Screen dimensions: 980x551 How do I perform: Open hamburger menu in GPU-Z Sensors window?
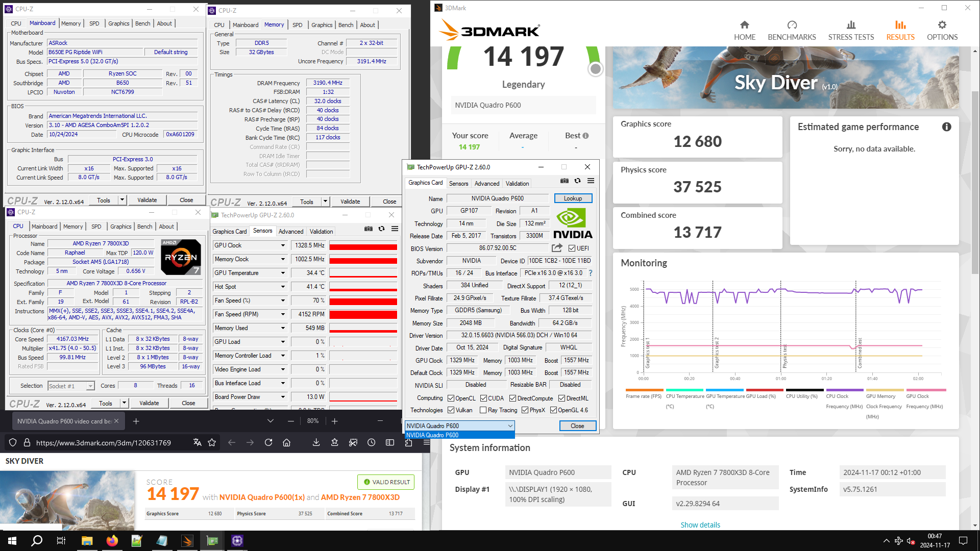[395, 229]
